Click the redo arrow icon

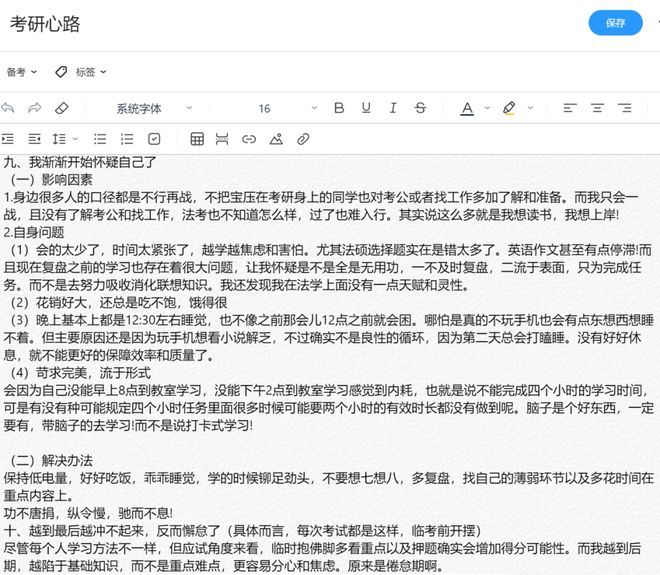click(x=35, y=108)
